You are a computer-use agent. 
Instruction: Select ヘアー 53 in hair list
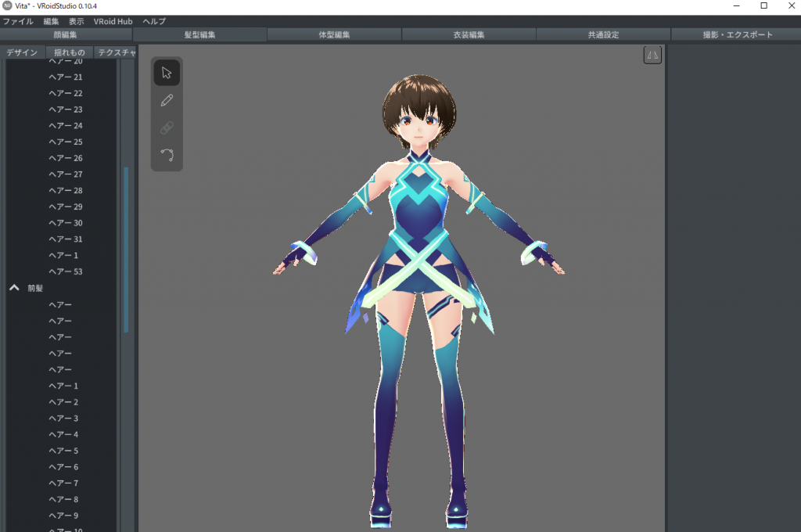65,271
